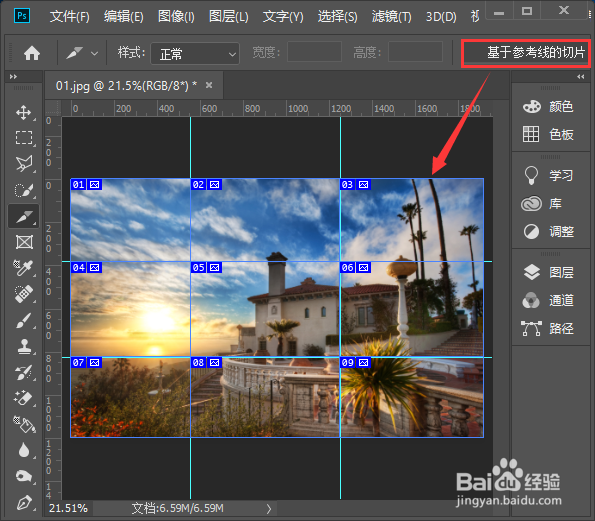Open status bar info arrow menu
The width and height of the screenshot is (595, 521).
pyautogui.click(x=269, y=508)
